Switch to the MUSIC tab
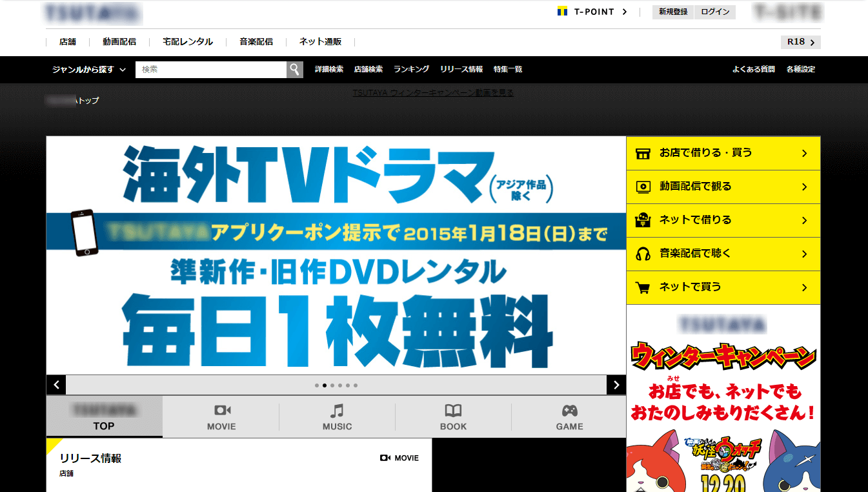This screenshot has width=868, height=492. click(x=338, y=416)
